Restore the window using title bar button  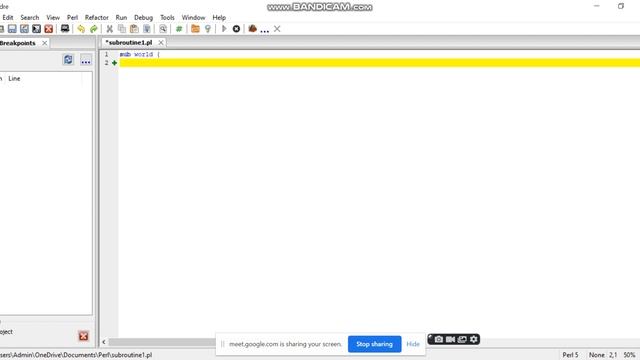tap(621, 6)
